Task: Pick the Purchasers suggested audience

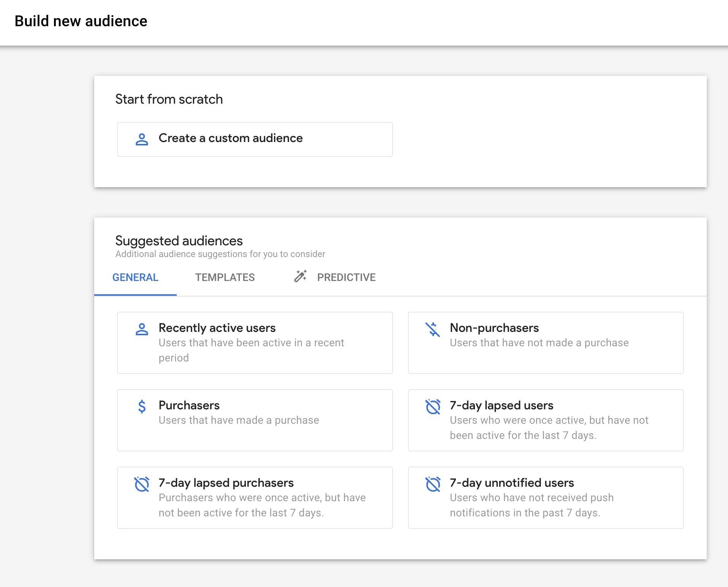Action: point(255,420)
